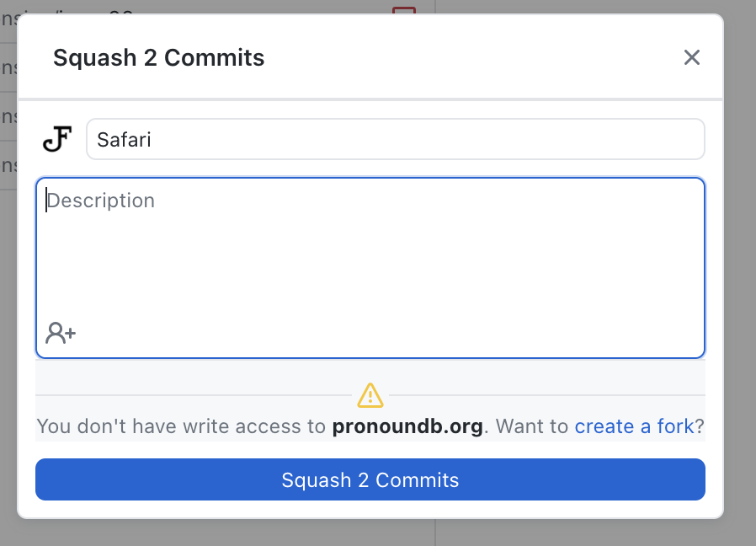Click the co-author icon inside the description box
Viewport: 756px width, 546px height.
(59, 332)
